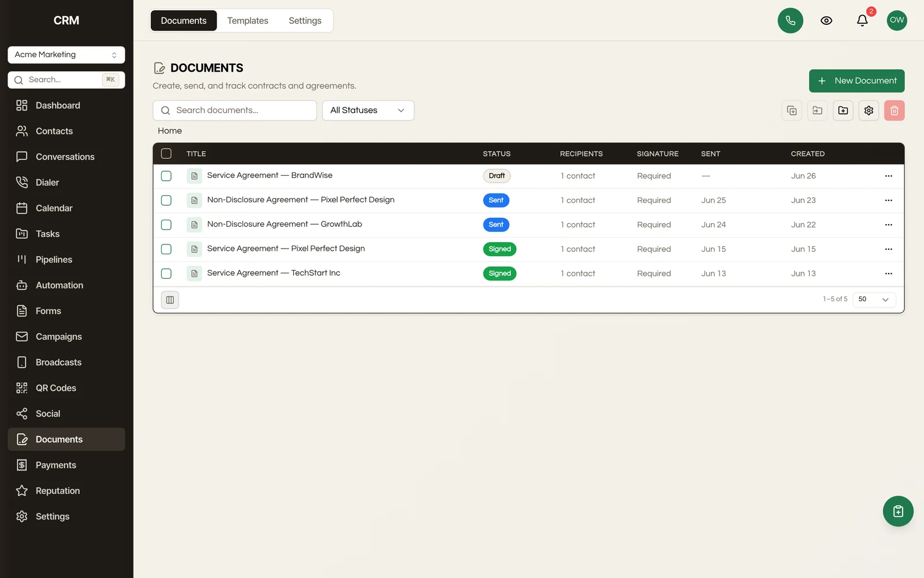Open document settings gear in toolbar
924x578 pixels.
[869, 110]
